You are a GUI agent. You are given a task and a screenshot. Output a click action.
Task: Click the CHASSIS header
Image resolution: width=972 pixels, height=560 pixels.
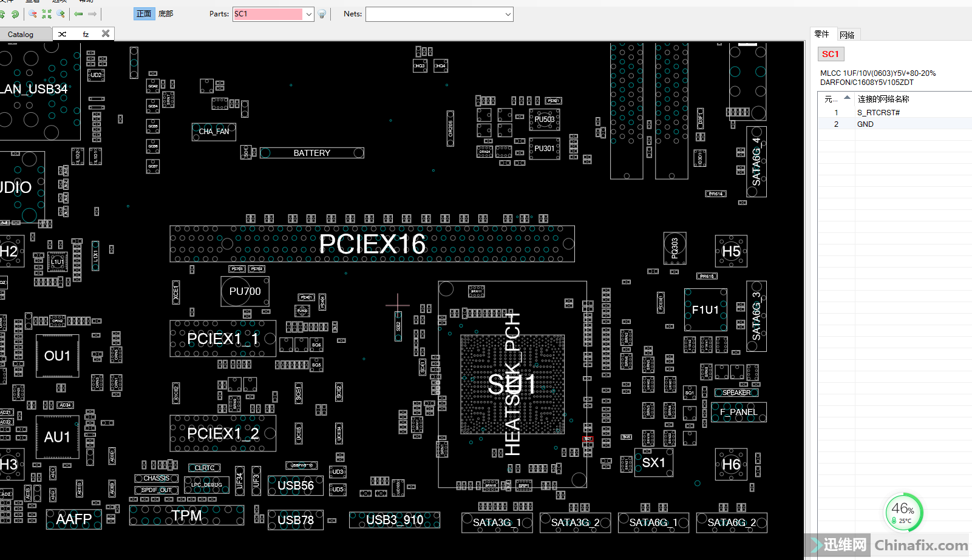click(157, 478)
